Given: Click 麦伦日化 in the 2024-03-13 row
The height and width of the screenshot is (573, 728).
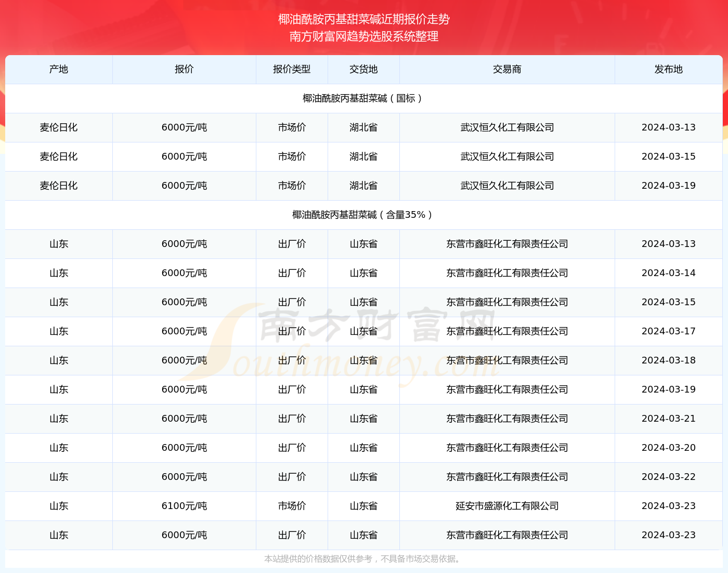Looking at the screenshot, I should pyautogui.click(x=59, y=127).
